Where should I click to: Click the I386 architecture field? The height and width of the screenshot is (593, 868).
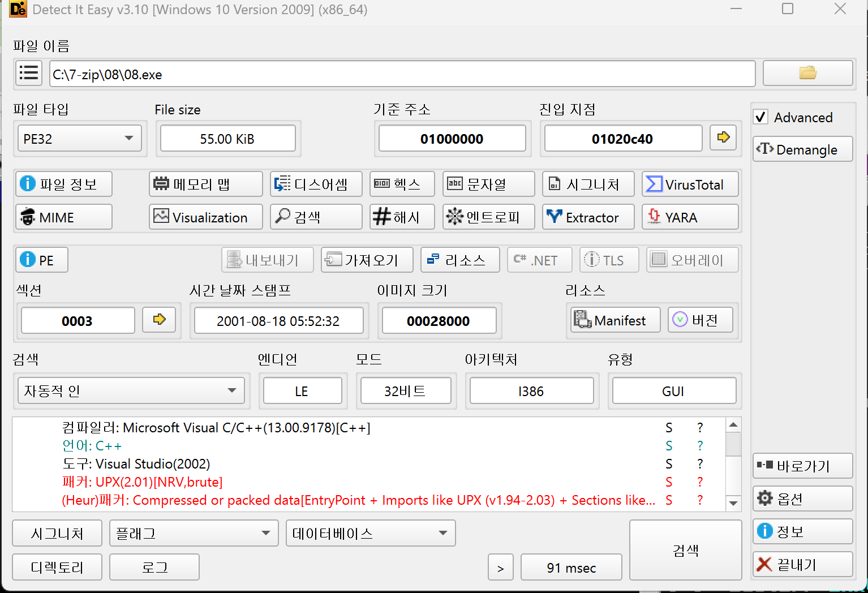(x=531, y=391)
